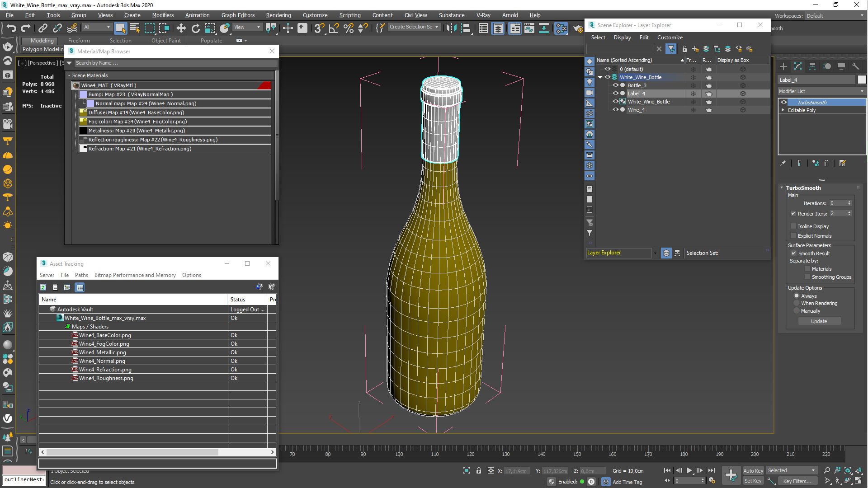Open the Utilities panel wrench icon

click(856, 66)
